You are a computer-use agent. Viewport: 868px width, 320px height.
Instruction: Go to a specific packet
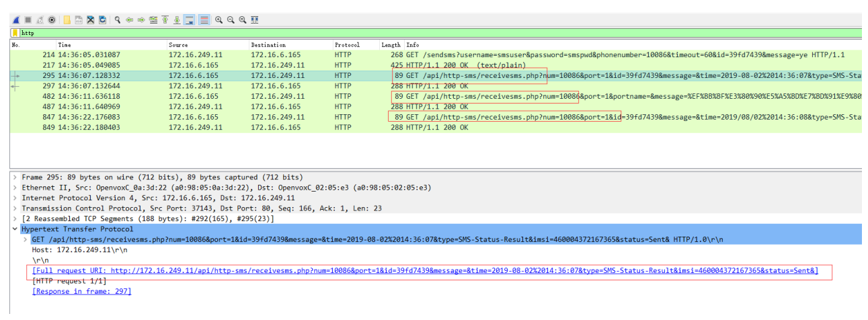(153, 20)
